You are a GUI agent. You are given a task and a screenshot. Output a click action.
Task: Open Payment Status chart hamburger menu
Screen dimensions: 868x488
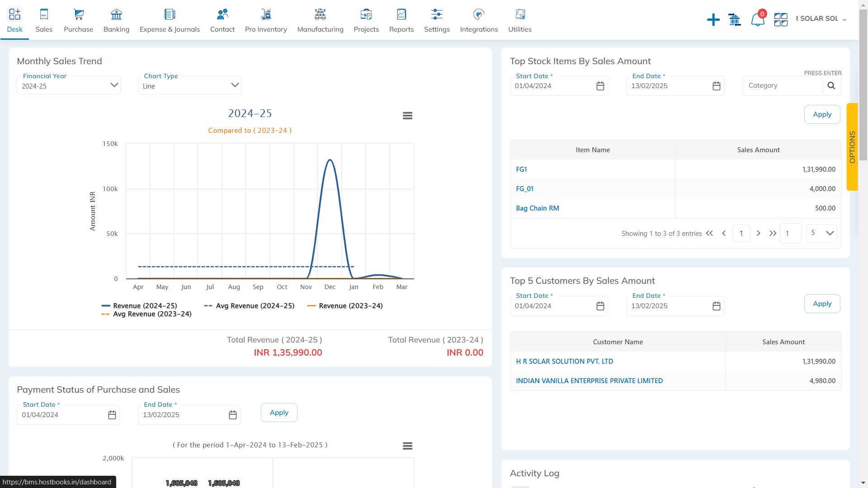click(407, 446)
